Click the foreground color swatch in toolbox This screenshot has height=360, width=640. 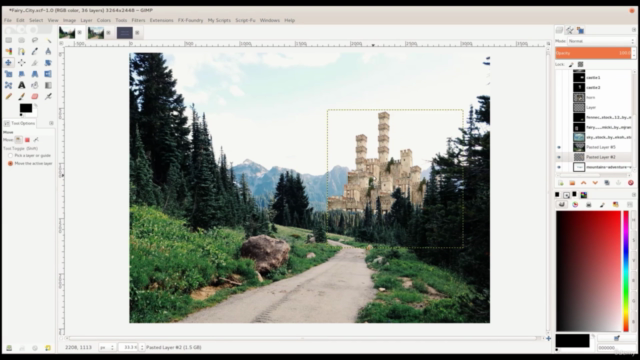click(x=26, y=108)
